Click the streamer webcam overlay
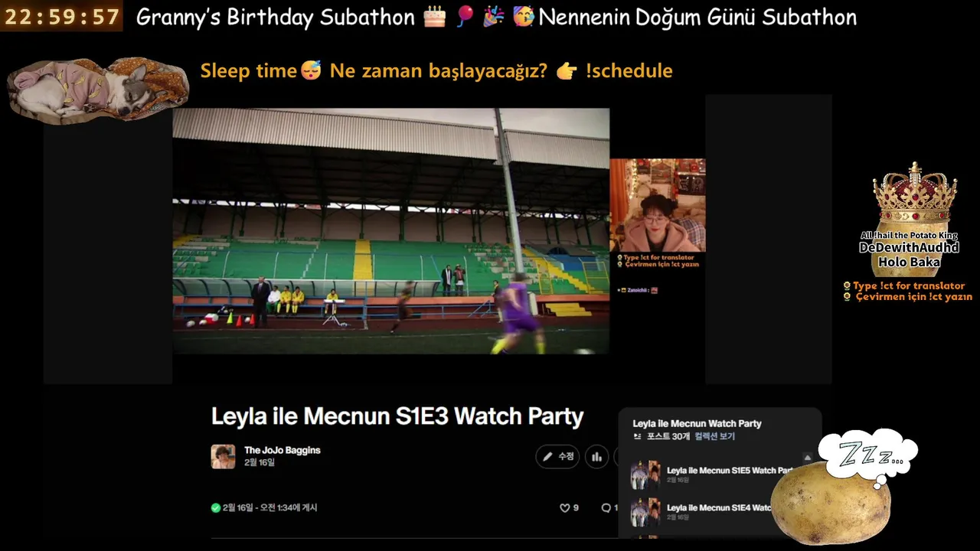Image resolution: width=980 pixels, height=551 pixels. [x=658, y=205]
